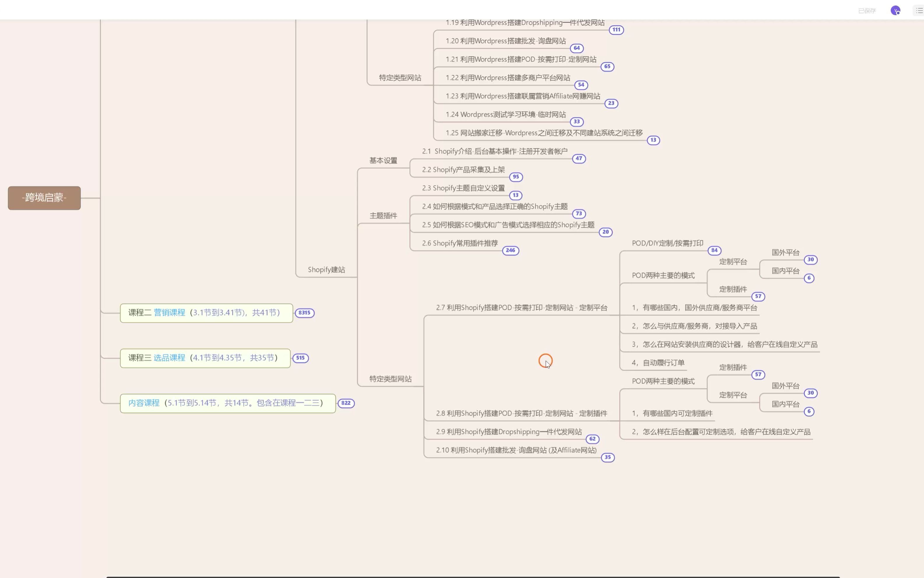This screenshot has width=924, height=578.
Task: Select node 2.2 Shopify产品采集及上架
Action: pyautogui.click(x=463, y=169)
